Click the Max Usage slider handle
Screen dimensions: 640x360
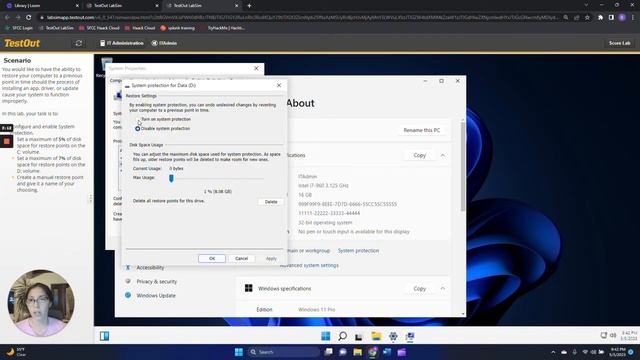(x=171, y=178)
